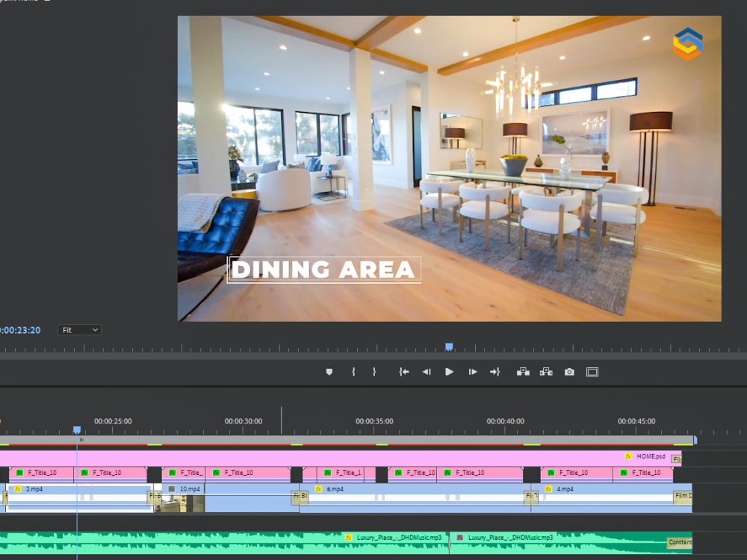Select the 6.mp4 video clip
This screenshot has width=747, height=560.
point(415,498)
